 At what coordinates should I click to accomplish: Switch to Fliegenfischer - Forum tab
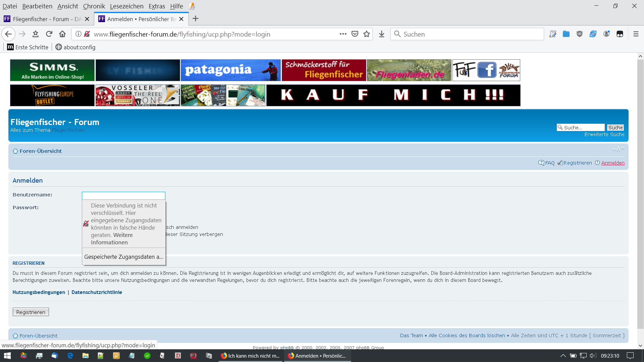point(44,19)
